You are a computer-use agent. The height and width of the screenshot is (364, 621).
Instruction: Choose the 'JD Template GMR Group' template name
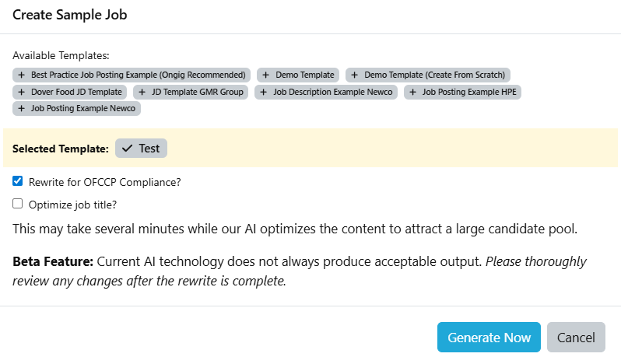198,92
